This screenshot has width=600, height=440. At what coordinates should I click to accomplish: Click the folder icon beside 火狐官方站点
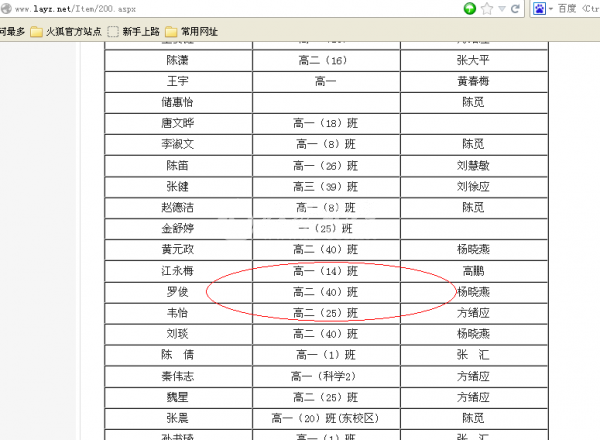coord(36,31)
